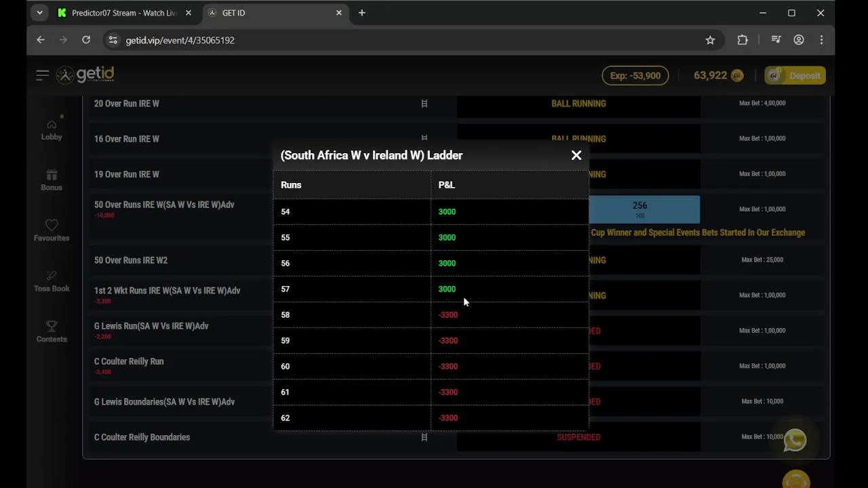
Task: Click P&L column header
Action: [446, 185]
